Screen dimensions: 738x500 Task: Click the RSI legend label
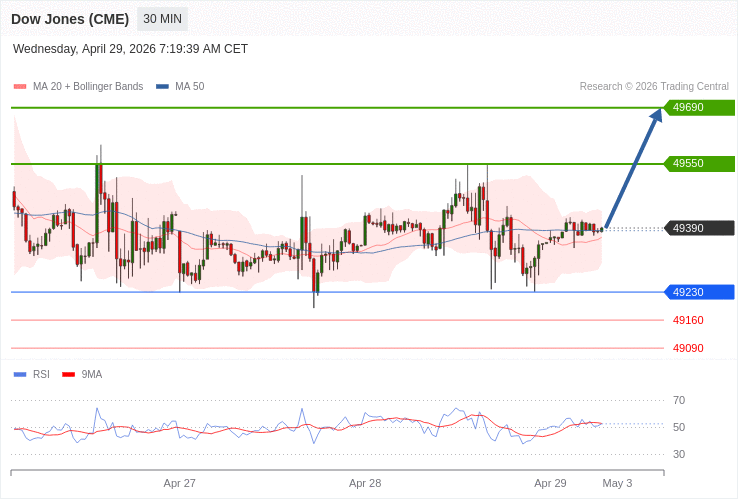click(x=41, y=375)
